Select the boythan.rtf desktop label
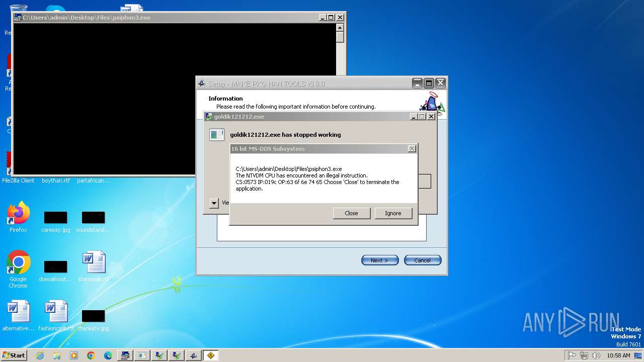 (55, 180)
